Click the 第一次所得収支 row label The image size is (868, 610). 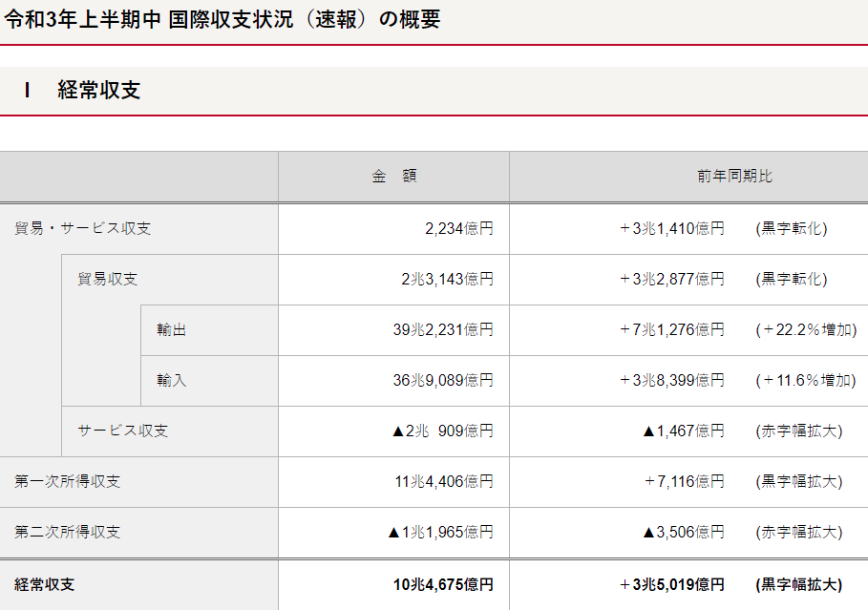67,481
